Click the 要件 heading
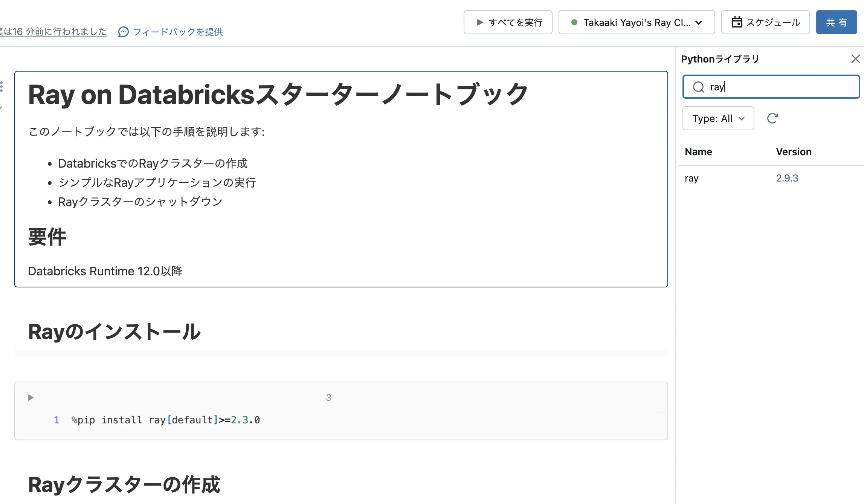Viewport: 864px width, 504px height. 47,237
